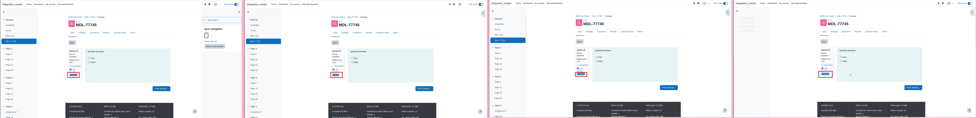The height and width of the screenshot is (118, 980).
Task: Click MDK101-29219 breadcrumb in third screenshot
Action: (582, 16)
